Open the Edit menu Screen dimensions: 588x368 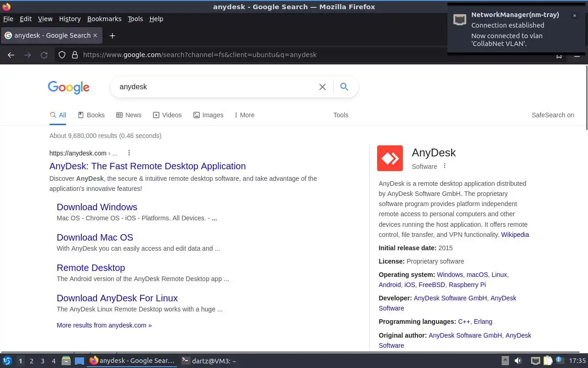(26, 19)
